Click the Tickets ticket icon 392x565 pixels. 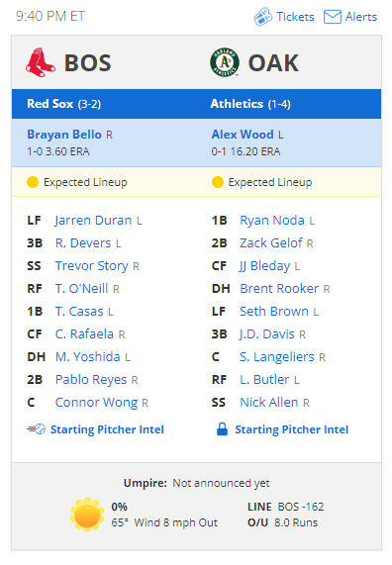[x=263, y=17]
